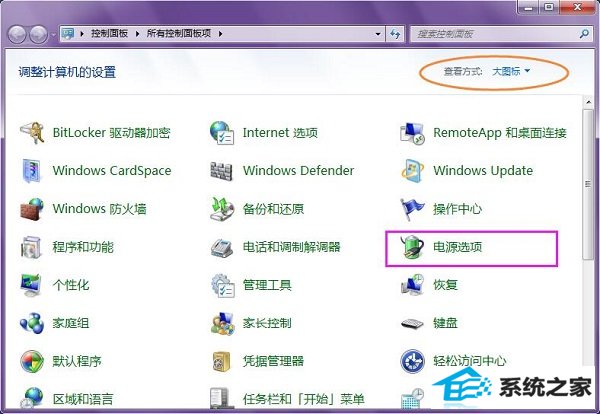
Task: Open the recent pages dropdown beside Forward
Action: pyautogui.click(x=53, y=35)
